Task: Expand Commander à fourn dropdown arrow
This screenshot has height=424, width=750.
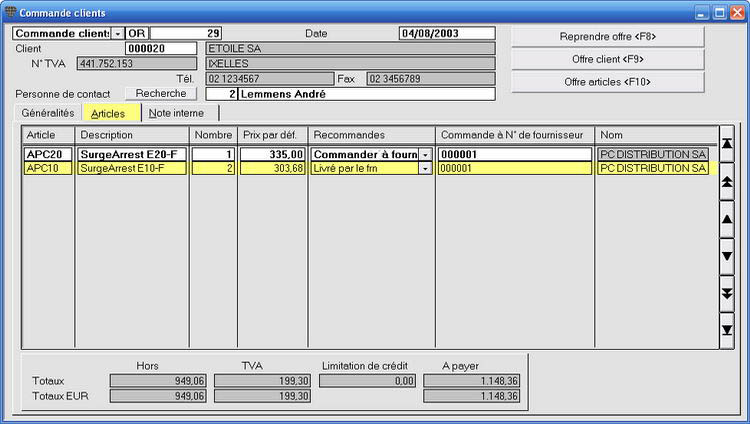Action: (x=425, y=155)
